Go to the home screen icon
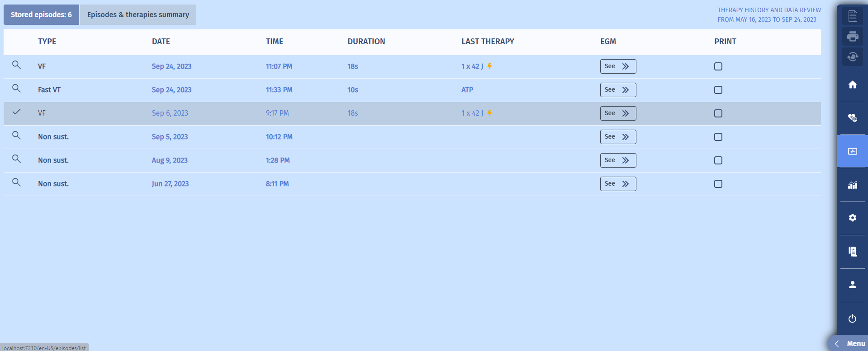 coord(853,84)
